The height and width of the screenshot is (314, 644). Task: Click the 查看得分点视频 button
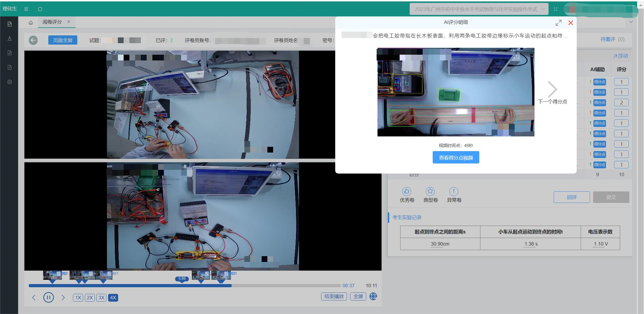click(456, 157)
